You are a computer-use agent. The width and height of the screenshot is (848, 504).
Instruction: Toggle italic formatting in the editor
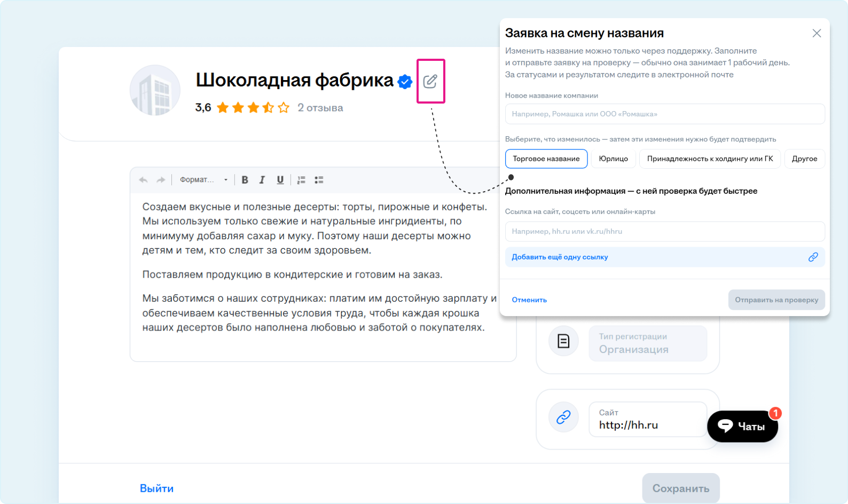(x=262, y=180)
